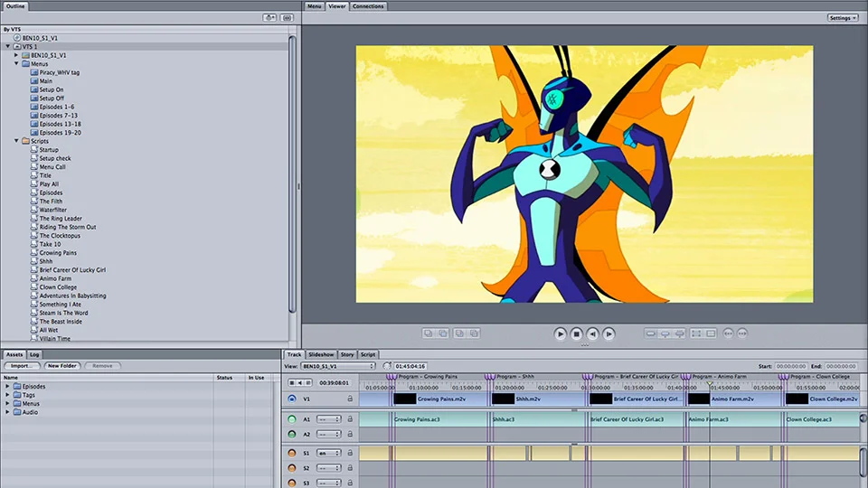This screenshot has height=488, width=868.
Task: Click the Episodes folder icon in Assets
Action: click(x=17, y=386)
